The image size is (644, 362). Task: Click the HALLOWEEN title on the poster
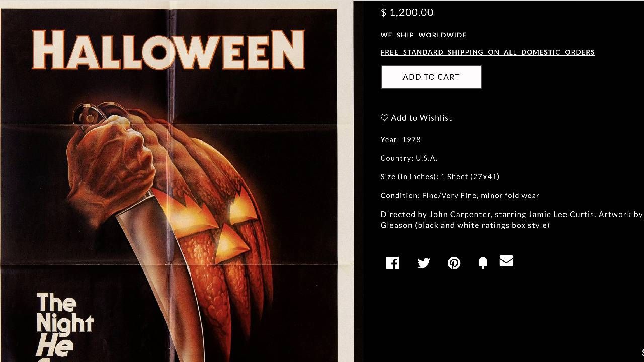coord(169,49)
